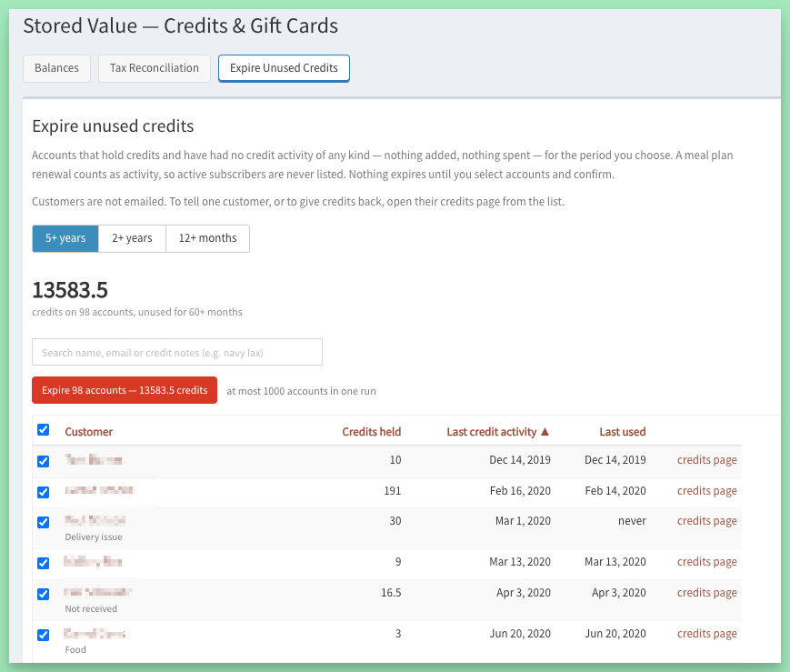The height and width of the screenshot is (672, 790).
Task: Click the 'Not received' note text
Action: click(x=91, y=608)
